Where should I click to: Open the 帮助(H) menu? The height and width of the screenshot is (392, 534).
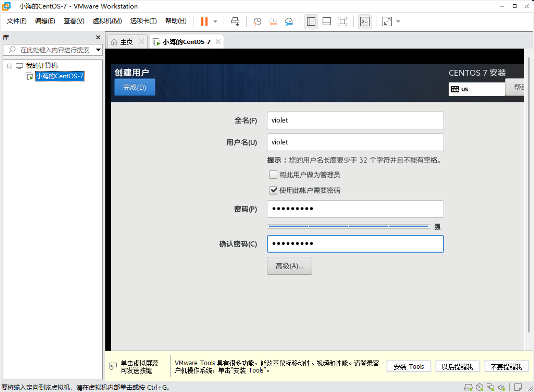(x=176, y=21)
